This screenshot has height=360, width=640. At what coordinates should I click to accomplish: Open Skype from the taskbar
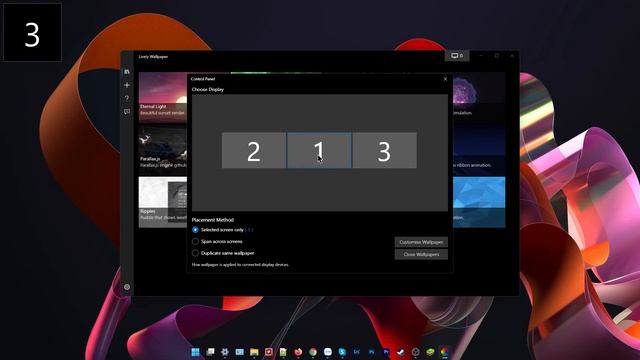pos(342,352)
